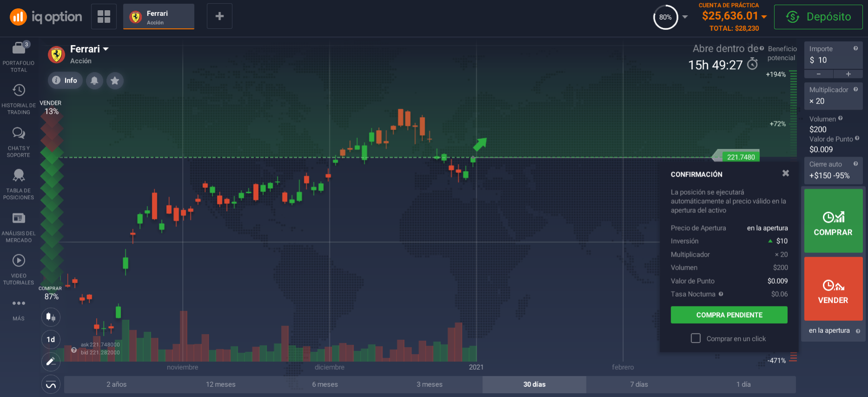Screen dimensions: 868x397
Task: Click the Depósito button
Action: tap(818, 17)
